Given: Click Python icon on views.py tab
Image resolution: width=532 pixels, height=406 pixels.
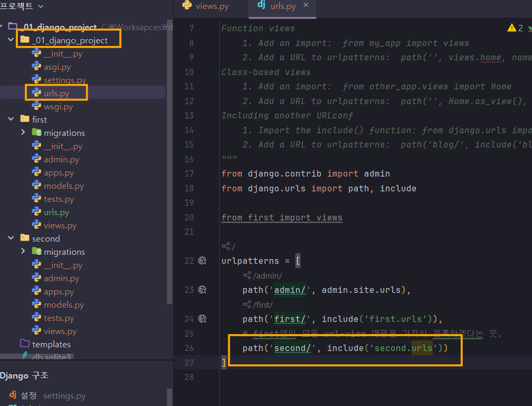Looking at the screenshot, I should (187, 5).
